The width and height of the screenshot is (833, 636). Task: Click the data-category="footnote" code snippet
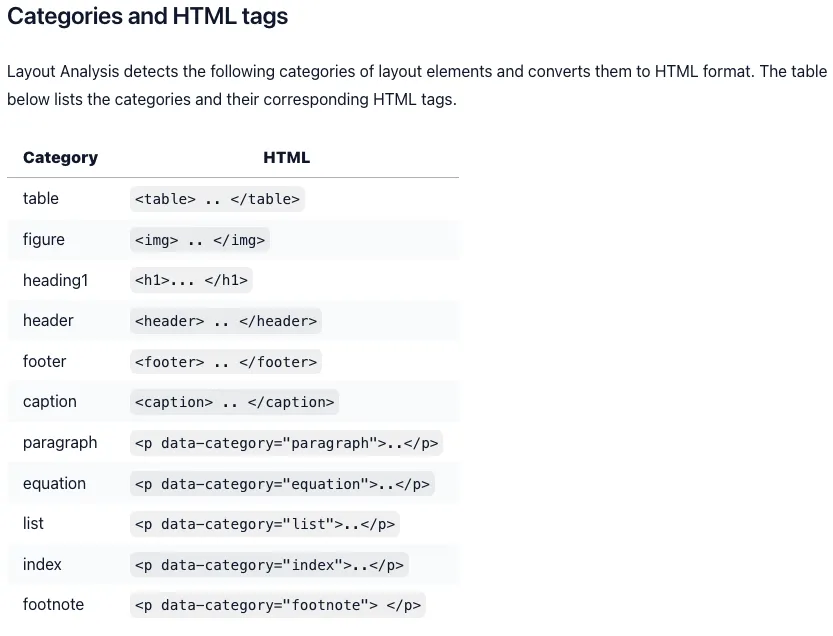pos(278,605)
